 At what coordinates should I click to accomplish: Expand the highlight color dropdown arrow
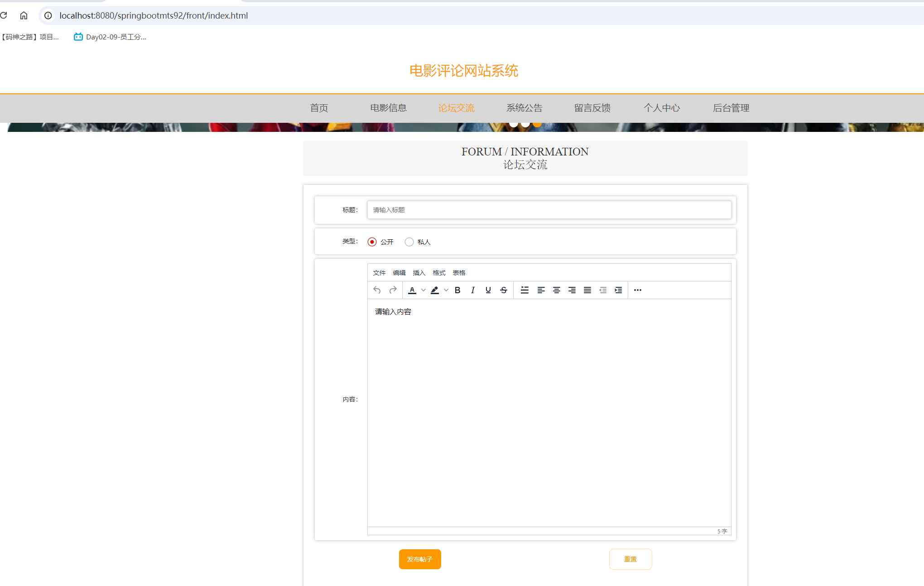(x=446, y=290)
